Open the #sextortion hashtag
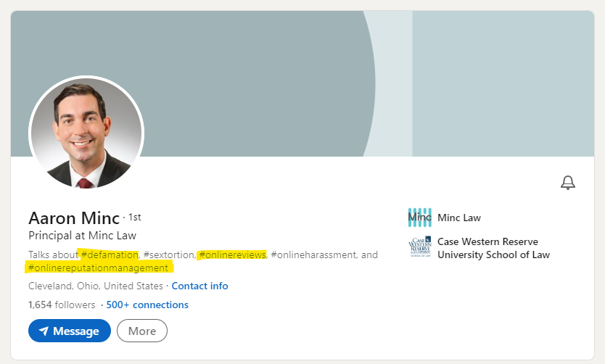 169,255
